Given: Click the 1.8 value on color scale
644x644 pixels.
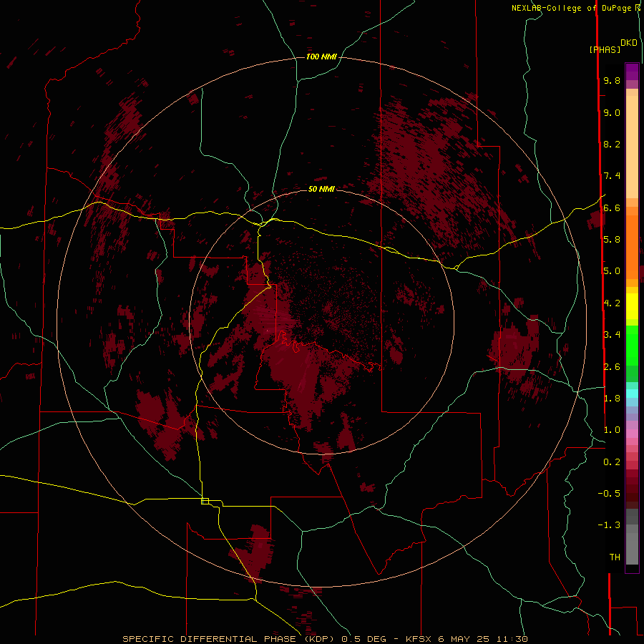Looking at the screenshot, I should (612, 399).
